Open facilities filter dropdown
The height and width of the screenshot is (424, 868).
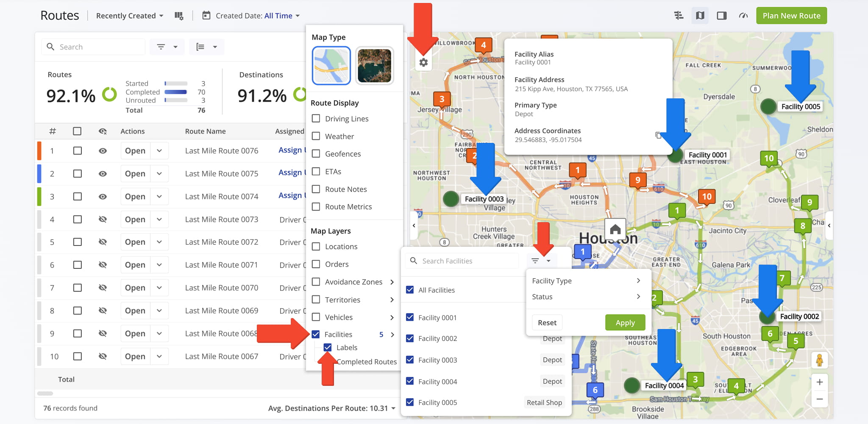pos(541,261)
